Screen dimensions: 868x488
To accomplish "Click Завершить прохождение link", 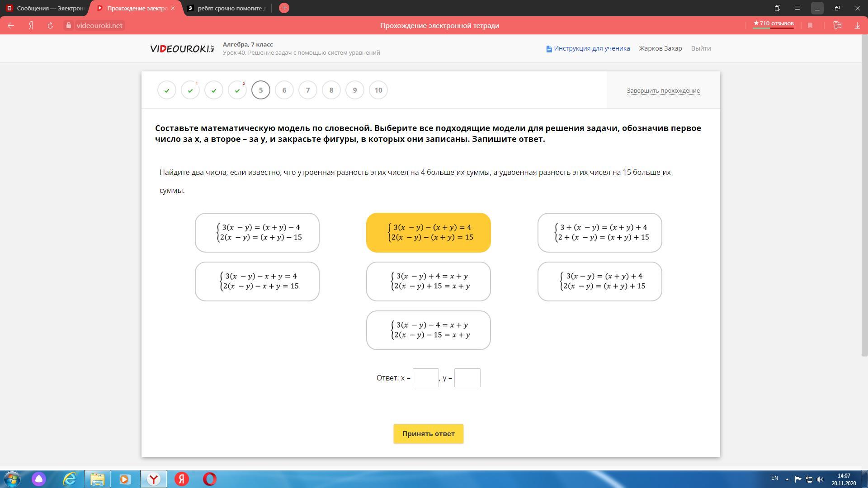I will [x=663, y=91].
